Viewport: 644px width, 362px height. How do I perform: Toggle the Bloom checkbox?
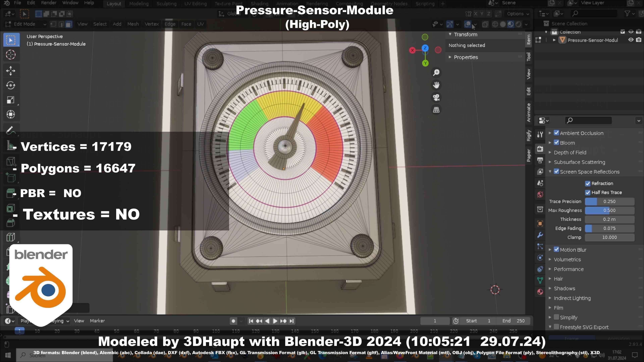point(556,143)
